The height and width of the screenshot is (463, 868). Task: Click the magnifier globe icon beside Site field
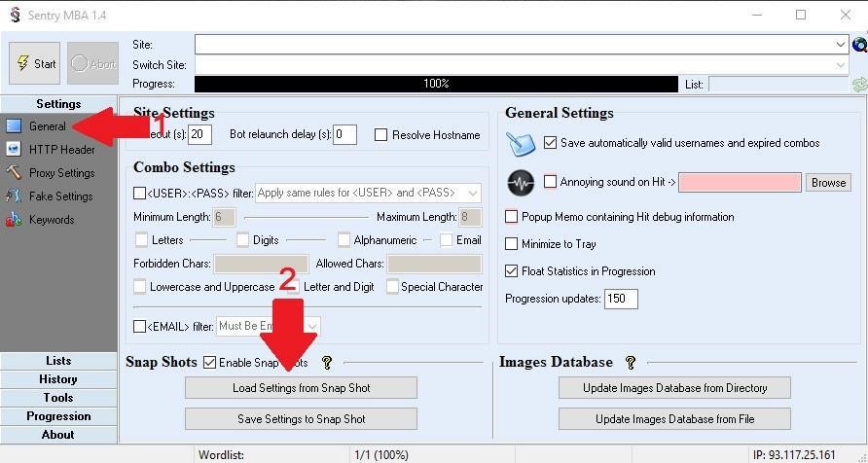tap(859, 44)
